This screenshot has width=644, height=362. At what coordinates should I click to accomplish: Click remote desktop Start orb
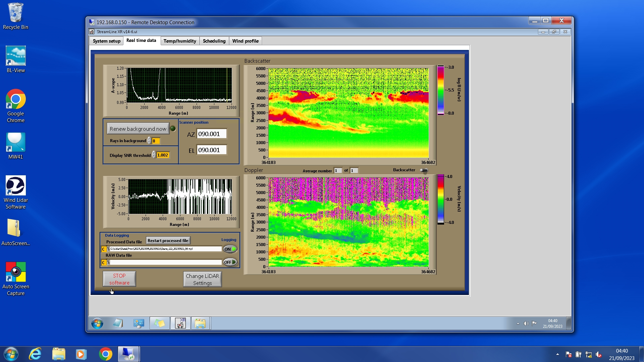[97, 323]
